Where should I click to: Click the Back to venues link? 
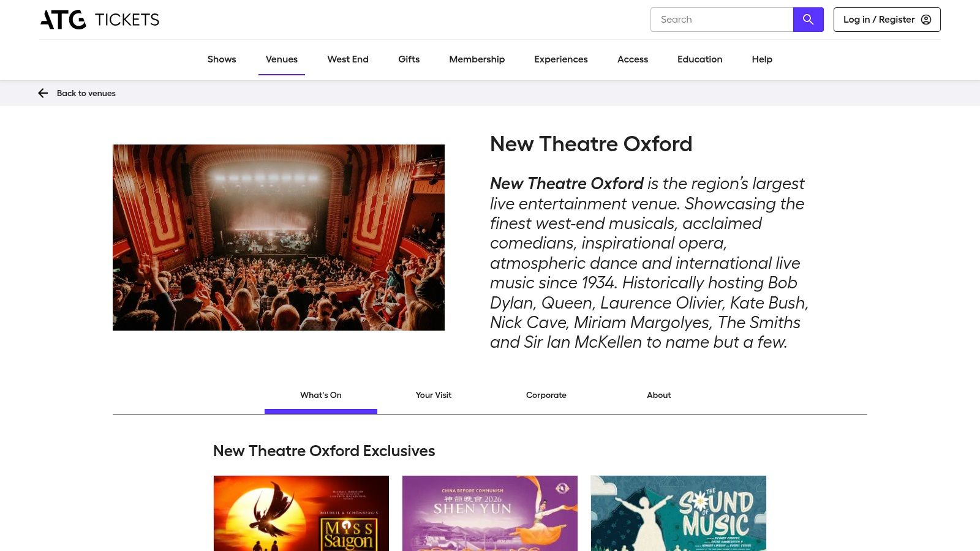[86, 93]
